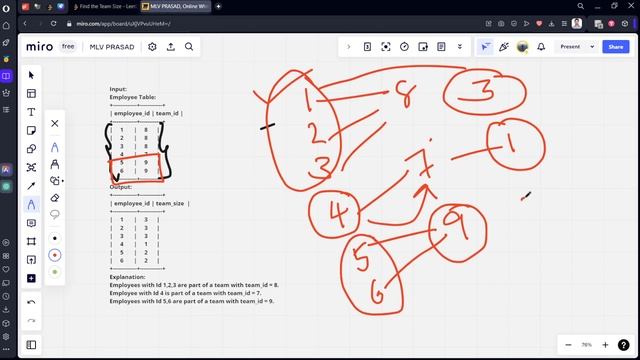
Task: Select the Comment tool
Action: 31,223
